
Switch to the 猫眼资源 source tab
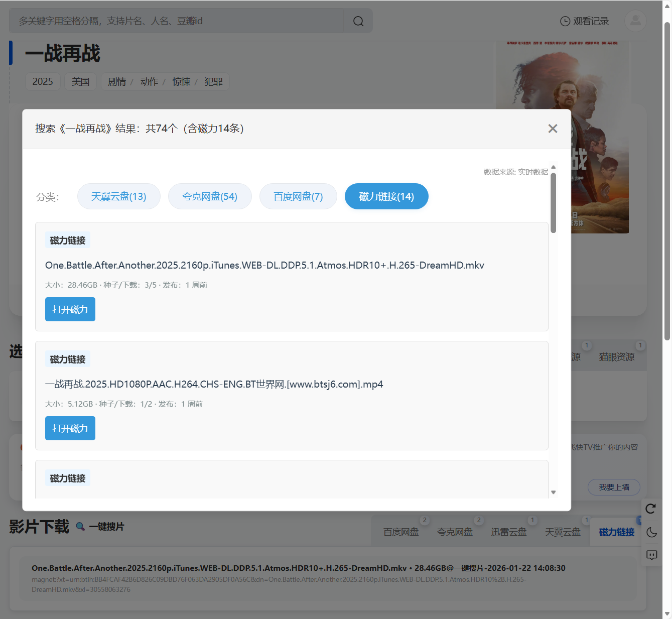(616, 357)
